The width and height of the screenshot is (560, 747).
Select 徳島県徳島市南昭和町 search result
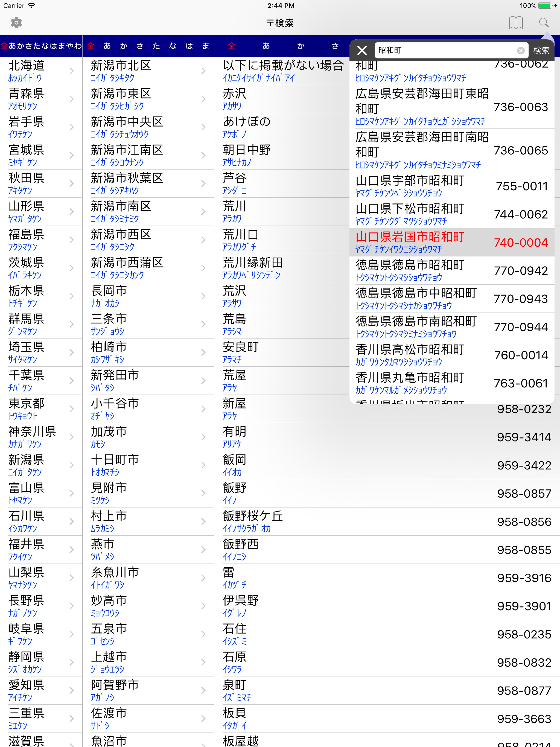452,327
